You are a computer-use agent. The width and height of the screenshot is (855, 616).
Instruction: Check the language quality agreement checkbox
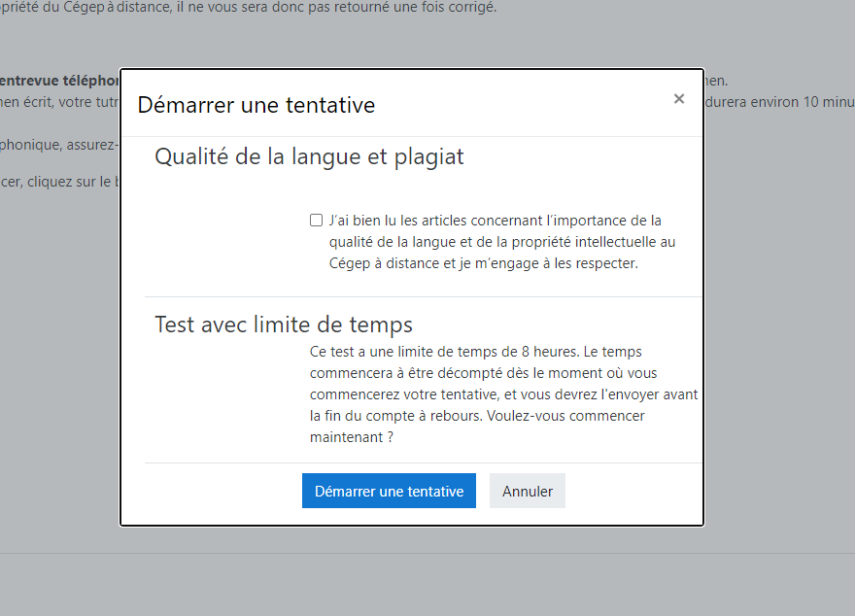point(316,221)
